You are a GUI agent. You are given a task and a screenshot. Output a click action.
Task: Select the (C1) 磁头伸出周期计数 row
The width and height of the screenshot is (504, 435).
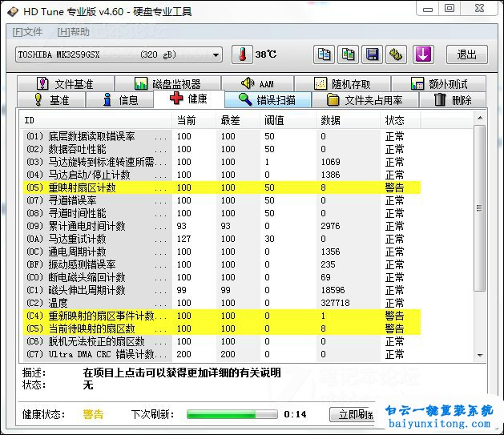(x=221, y=290)
